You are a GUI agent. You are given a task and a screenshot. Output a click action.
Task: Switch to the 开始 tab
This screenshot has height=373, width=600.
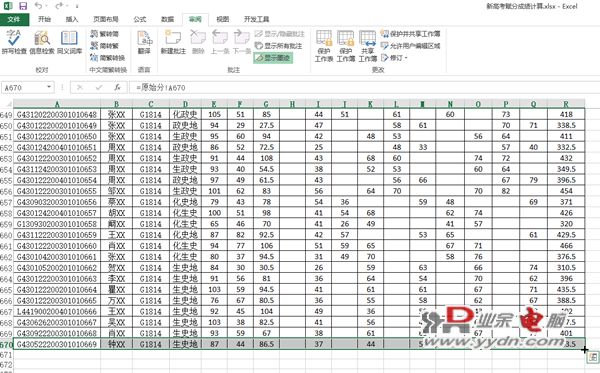pos(44,19)
